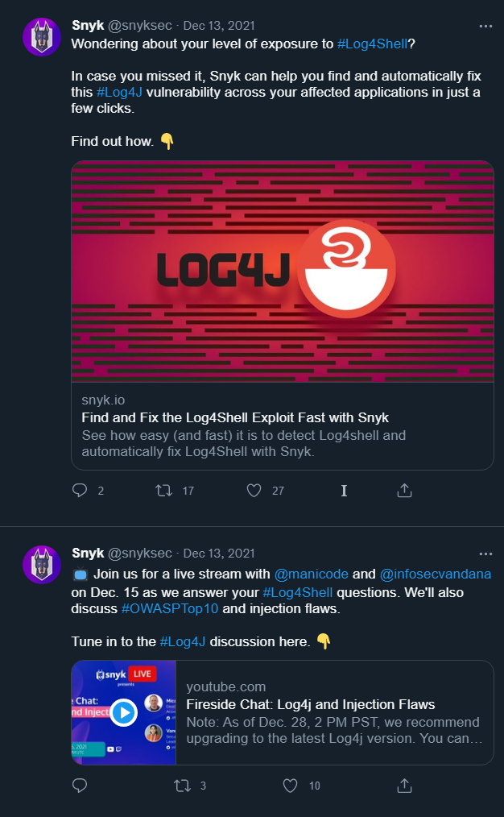504x817 pixels.
Task: Open the #OWASPTop10 hashtag
Action: pyautogui.click(x=170, y=608)
